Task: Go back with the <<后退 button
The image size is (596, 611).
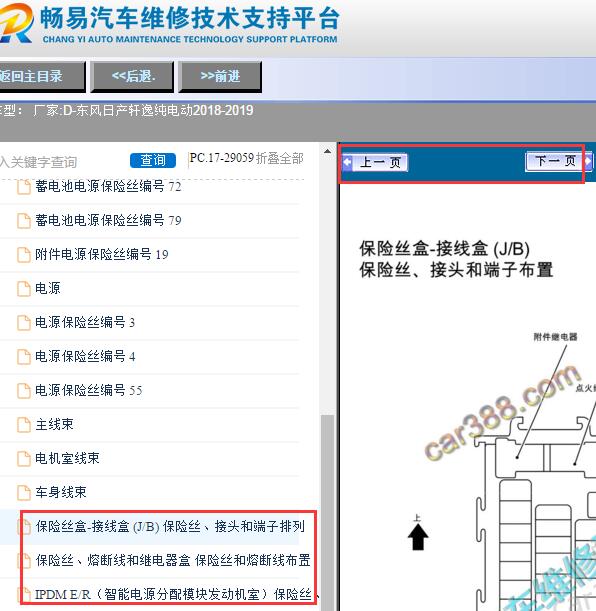Action: (x=132, y=76)
